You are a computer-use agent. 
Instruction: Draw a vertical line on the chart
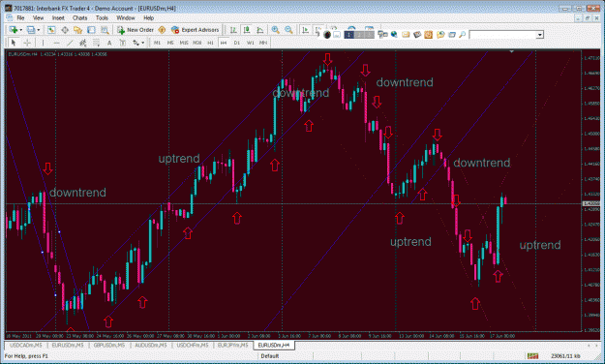click(x=43, y=43)
